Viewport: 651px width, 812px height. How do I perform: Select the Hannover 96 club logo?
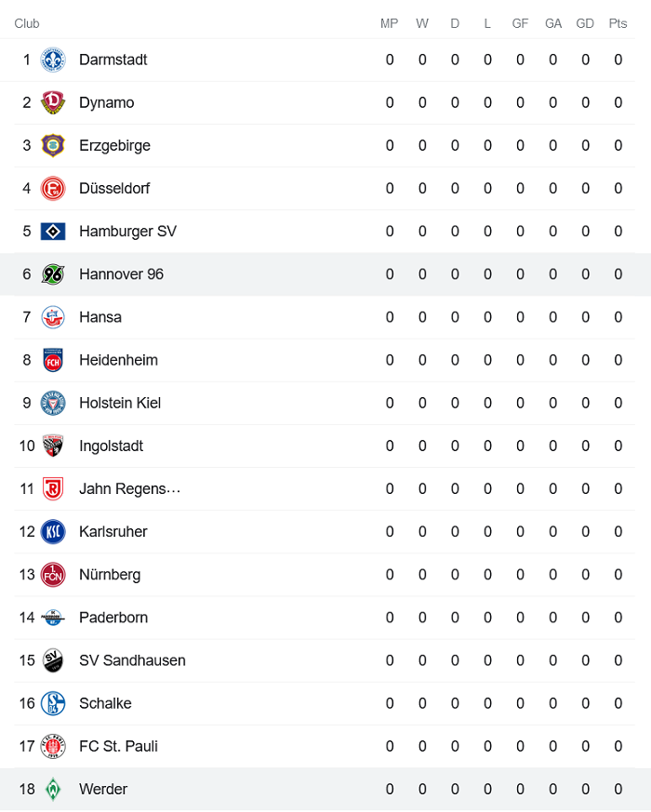click(53, 273)
